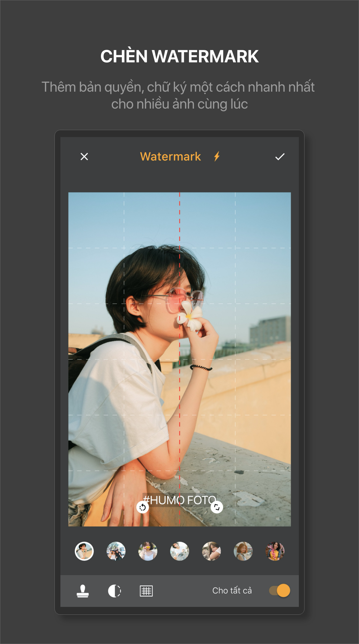Select first thumbnail with white ring
The height and width of the screenshot is (644, 359).
(x=84, y=551)
